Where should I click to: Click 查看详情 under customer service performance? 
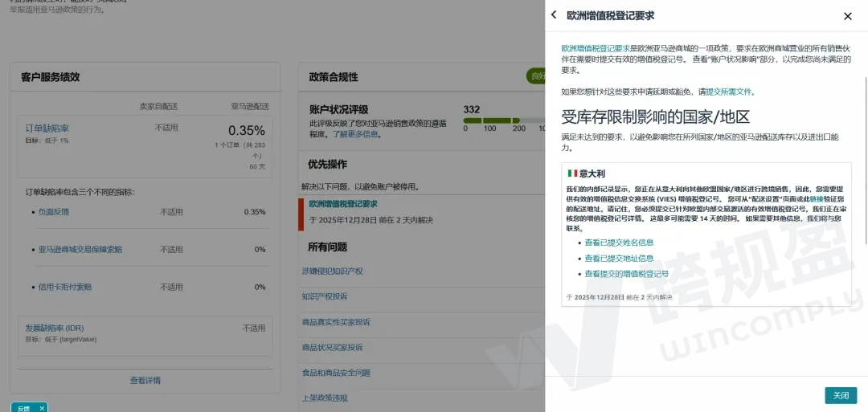145,381
